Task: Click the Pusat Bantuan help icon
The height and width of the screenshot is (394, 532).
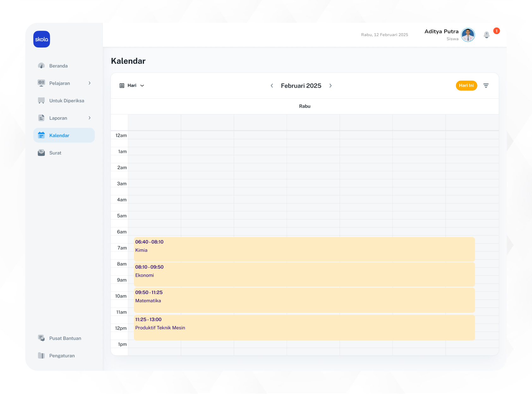Action: tap(41, 338)
